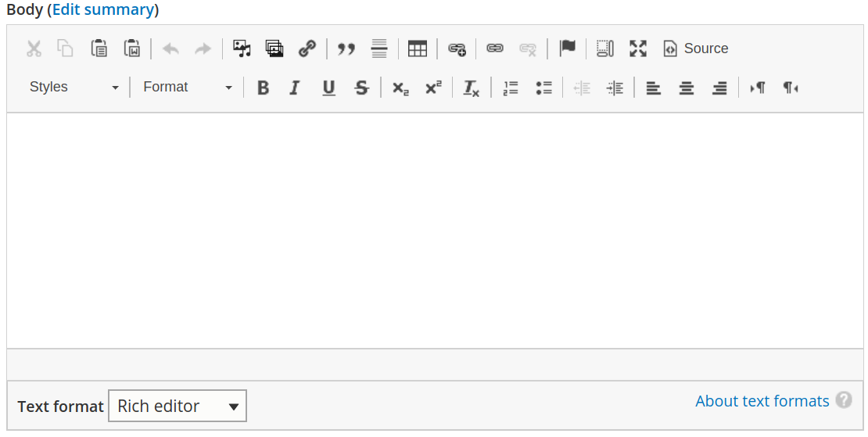The image size is (868, 437).
Task: Switch to Source view
Action: pos(696,48)
